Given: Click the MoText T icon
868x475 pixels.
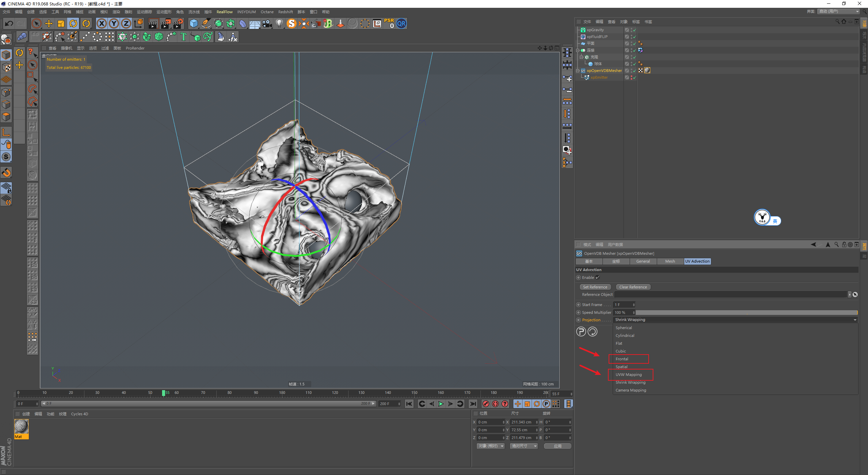Looking at the screenshot, I should coord(183,37).
